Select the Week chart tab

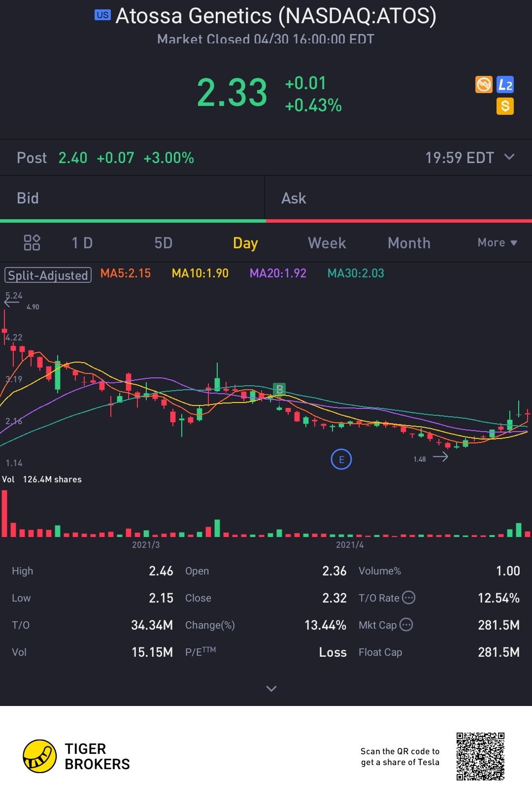coord(327,243)
